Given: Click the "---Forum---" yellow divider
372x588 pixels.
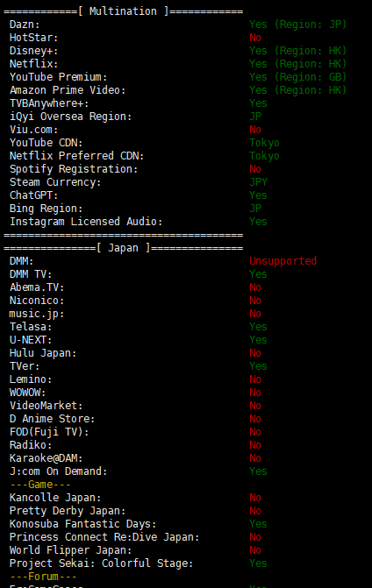Looking at the screenshot, I should (43, 577).
